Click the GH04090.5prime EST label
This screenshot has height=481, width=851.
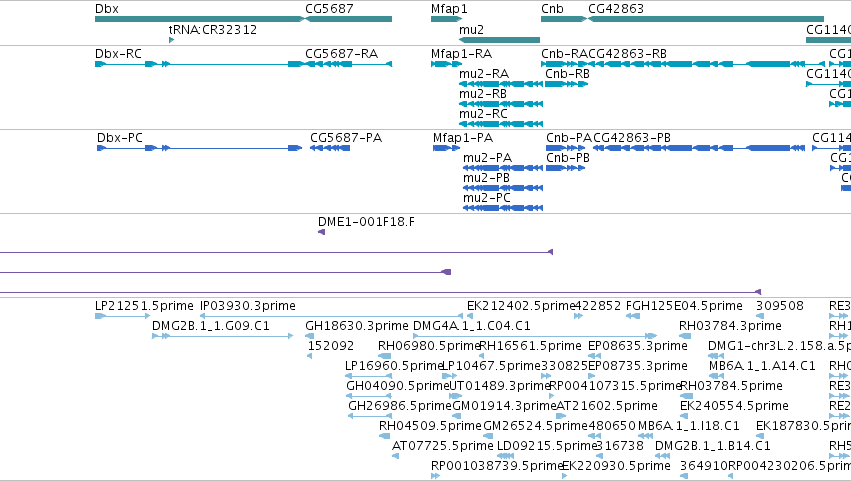[398, 387]
